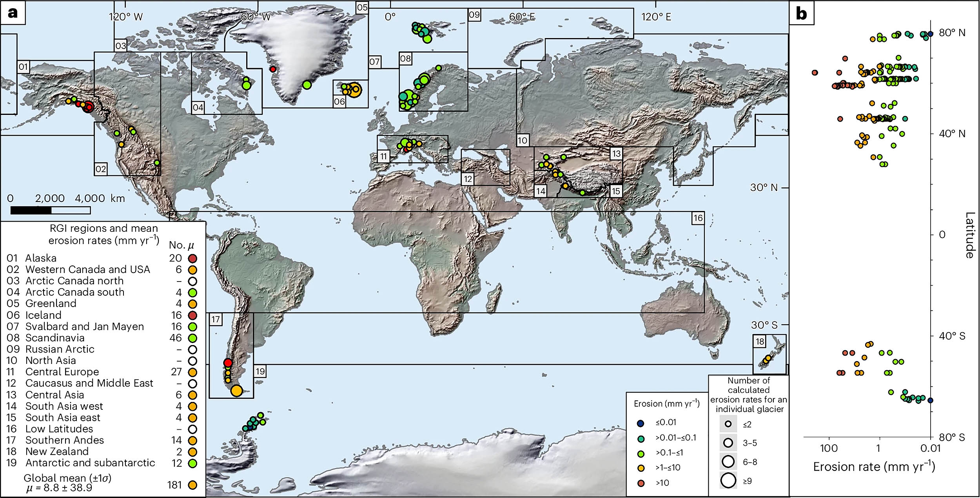980x498 pixels.
Task: Click the red Alaska mean erosion circle
Action: click(192, 258)
